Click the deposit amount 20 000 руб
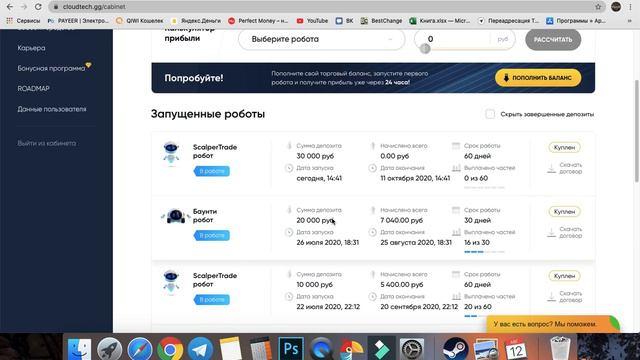Image resolution: width=640 pixels, height=360 pixels. click(315, 220)
